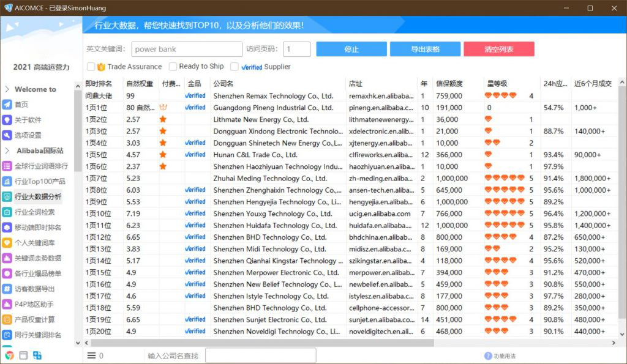
Task: Click the table vertical scrollbar track
Action: [x=622, y=208]
